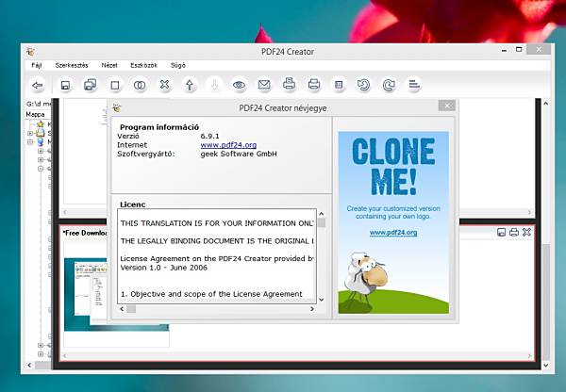Click the sheep icon in the névjegye dialog title
This screenshot has width=566, height=392.
point(117,107)
